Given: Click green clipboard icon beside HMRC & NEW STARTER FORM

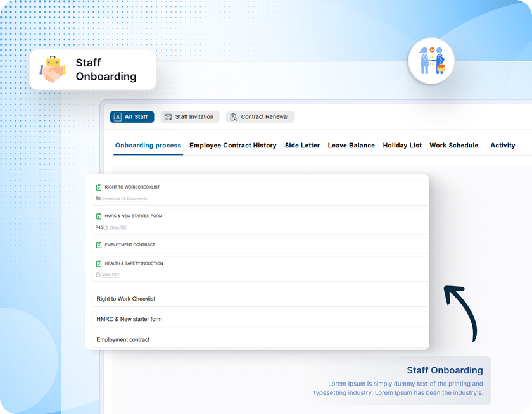Looking at the screenshot, I should [99, 216].
